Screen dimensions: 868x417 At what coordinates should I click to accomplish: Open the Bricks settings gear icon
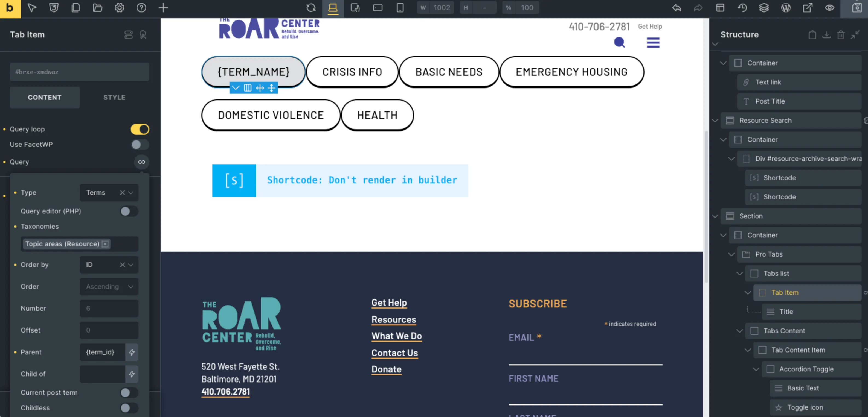pos(119,8)
